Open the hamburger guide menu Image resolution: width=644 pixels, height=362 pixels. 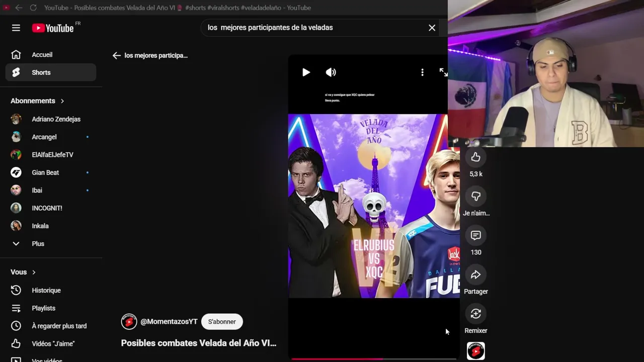(x=16, y=28)
